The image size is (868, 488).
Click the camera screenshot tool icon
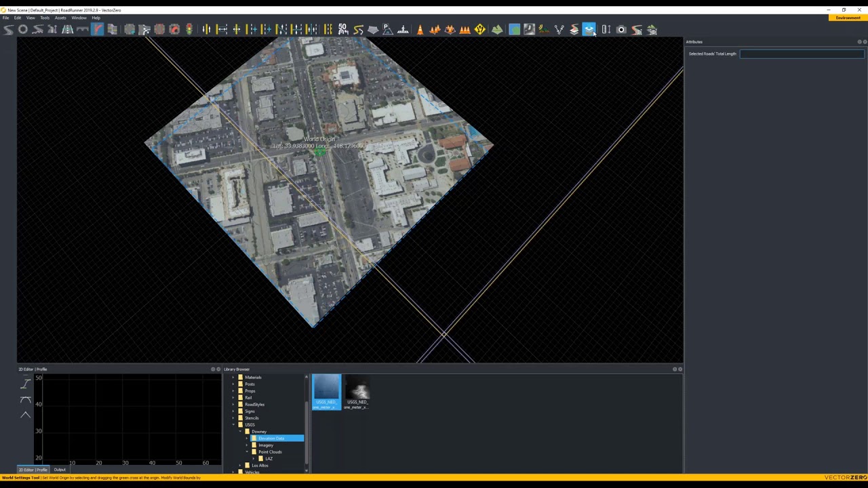click(x=621, y=29)
